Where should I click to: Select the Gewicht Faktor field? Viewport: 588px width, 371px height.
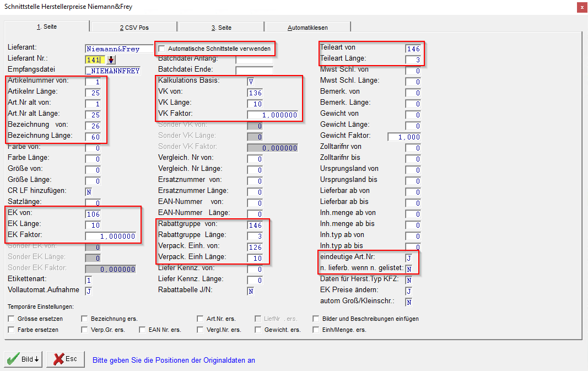tap(404, 137)
